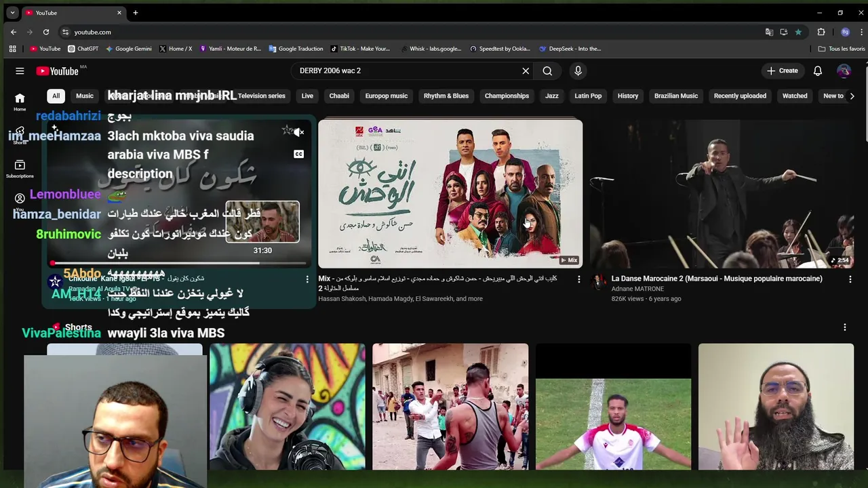
Task: Open the DeepSeek bookmark
Action: tap(570, 49)
